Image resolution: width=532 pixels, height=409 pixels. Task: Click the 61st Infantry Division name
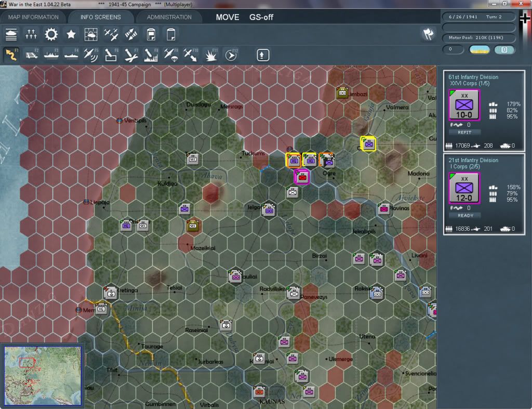(x=473, y=77)
